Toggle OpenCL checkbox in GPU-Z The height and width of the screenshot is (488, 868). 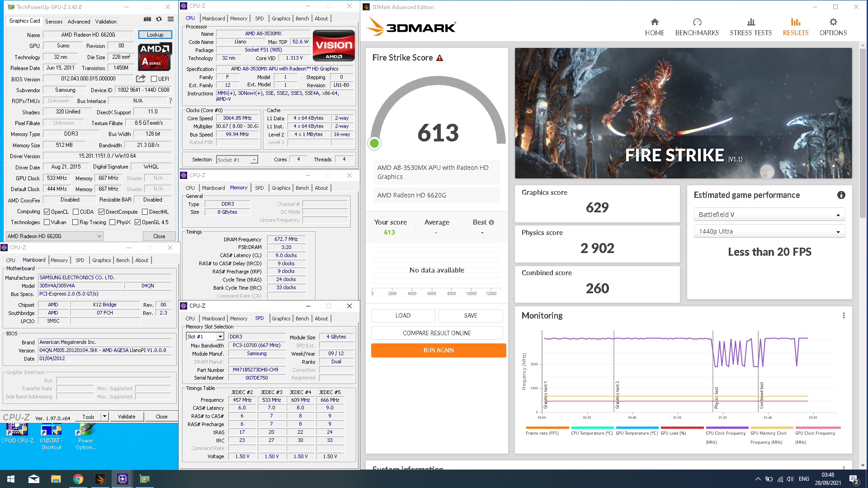coord(47,211)
